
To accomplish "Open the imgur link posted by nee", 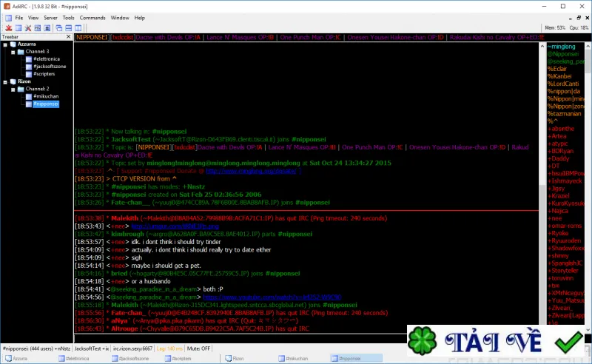I will [x=175, y=226].
